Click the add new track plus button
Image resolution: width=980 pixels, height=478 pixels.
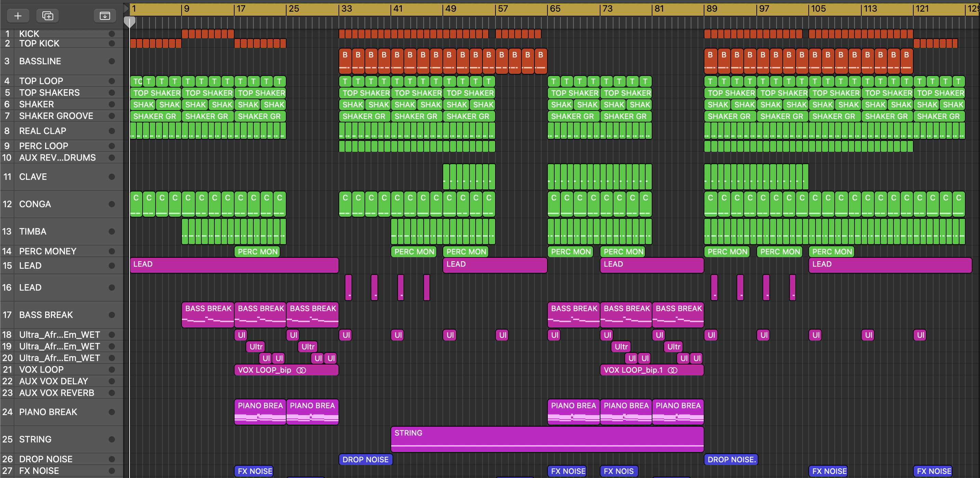[x=18, y=16]
